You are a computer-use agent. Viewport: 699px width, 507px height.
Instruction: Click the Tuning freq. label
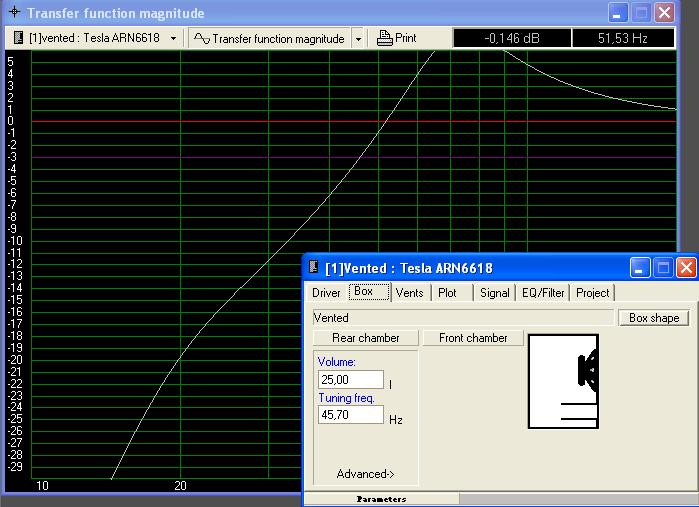[346, 398]
